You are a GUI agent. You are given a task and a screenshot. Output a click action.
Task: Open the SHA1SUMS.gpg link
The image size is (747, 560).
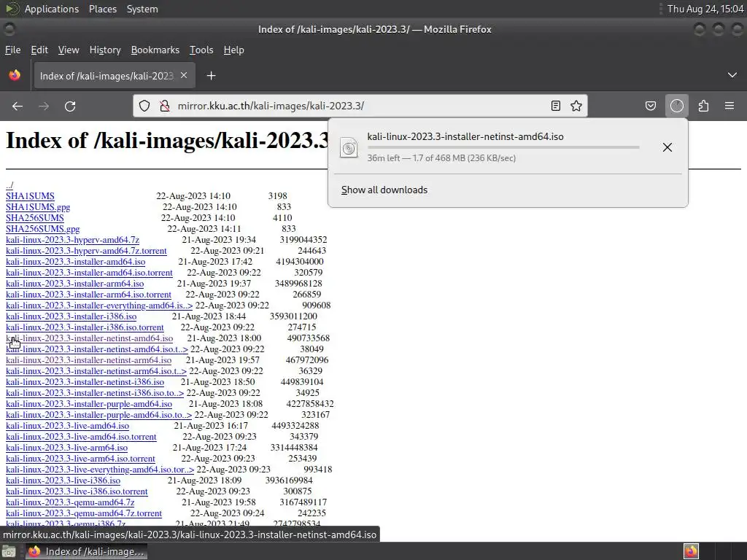click(x=38, y=207)
